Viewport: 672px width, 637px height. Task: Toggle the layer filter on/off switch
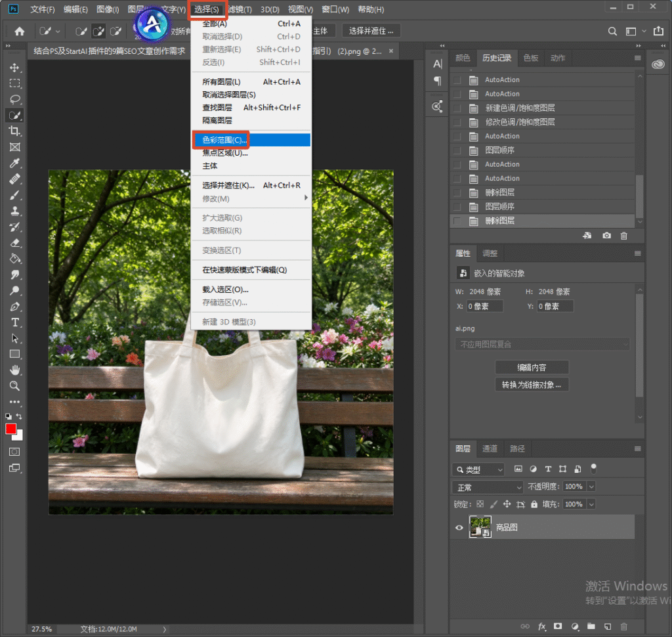point(593,469)
